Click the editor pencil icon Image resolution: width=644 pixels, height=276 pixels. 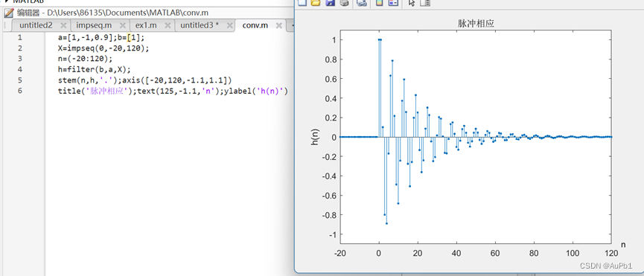coord(8,13)
